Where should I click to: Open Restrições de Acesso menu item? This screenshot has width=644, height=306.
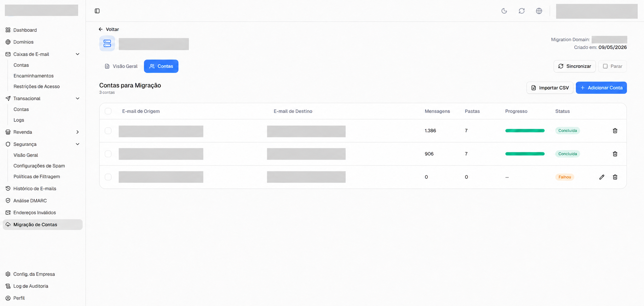coord(36,86)
